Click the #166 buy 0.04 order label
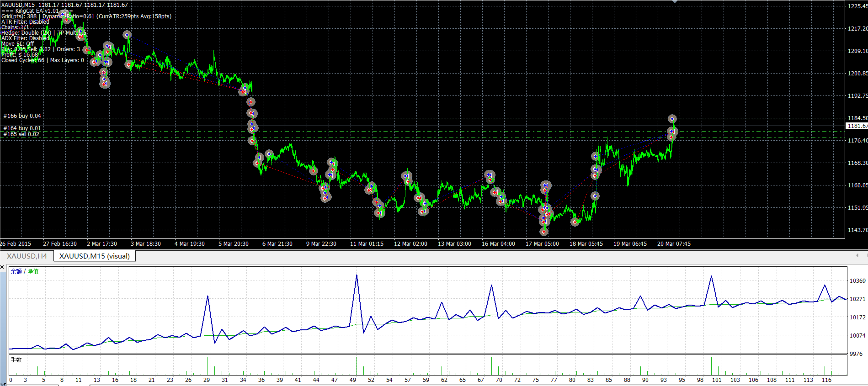This screenshot has height=386, width=868. [22, 116]
